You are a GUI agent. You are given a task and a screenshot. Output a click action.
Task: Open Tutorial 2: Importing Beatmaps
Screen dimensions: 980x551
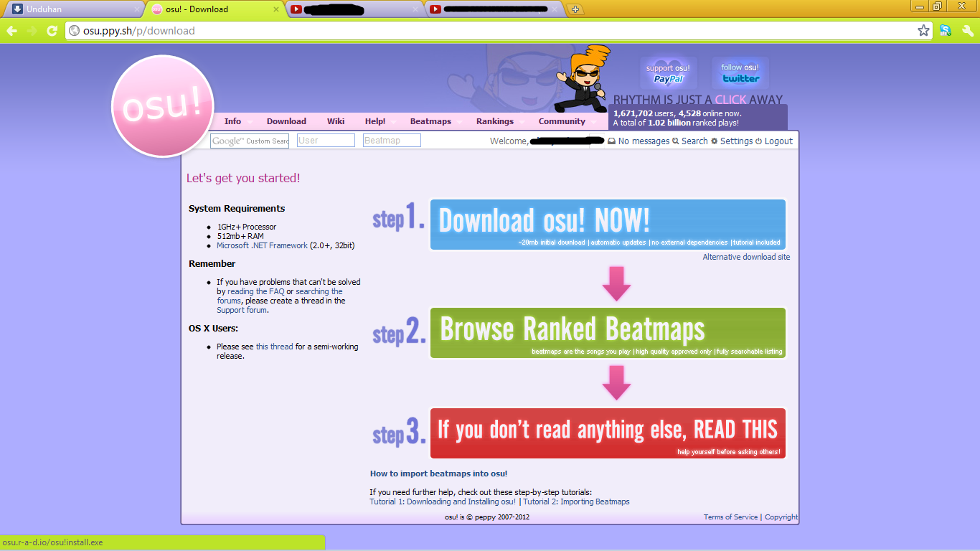pyautogui.click(x=576, y=501)
